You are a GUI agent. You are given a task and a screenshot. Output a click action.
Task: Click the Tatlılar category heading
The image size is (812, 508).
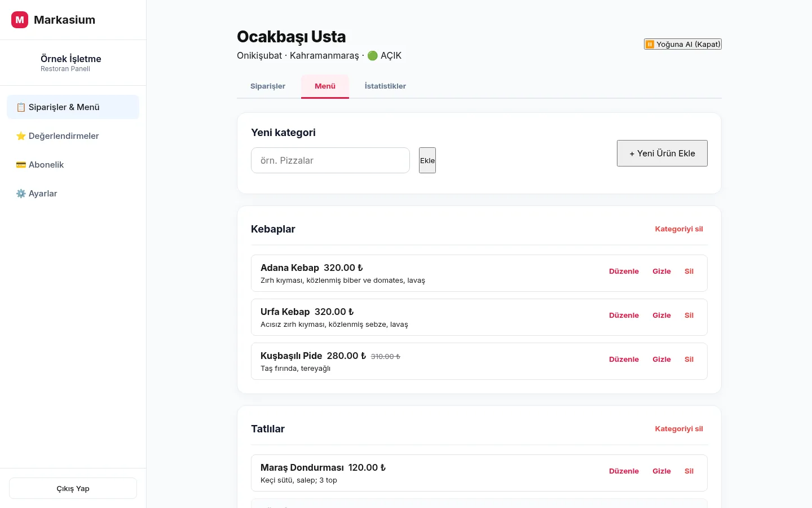coord(268,429)
